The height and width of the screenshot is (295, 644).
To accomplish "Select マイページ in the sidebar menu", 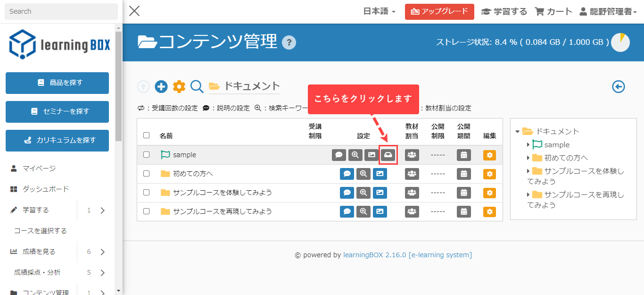I will [x=39, y=168].
